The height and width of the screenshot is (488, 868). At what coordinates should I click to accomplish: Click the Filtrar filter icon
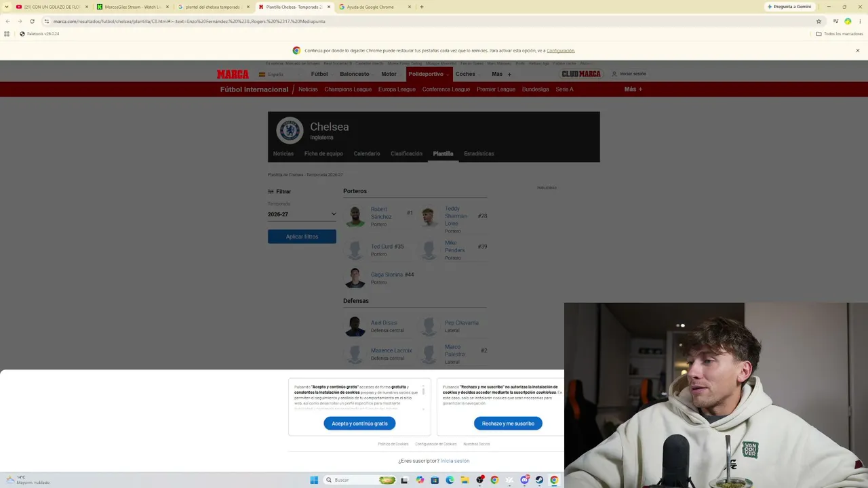pos(271,192)
